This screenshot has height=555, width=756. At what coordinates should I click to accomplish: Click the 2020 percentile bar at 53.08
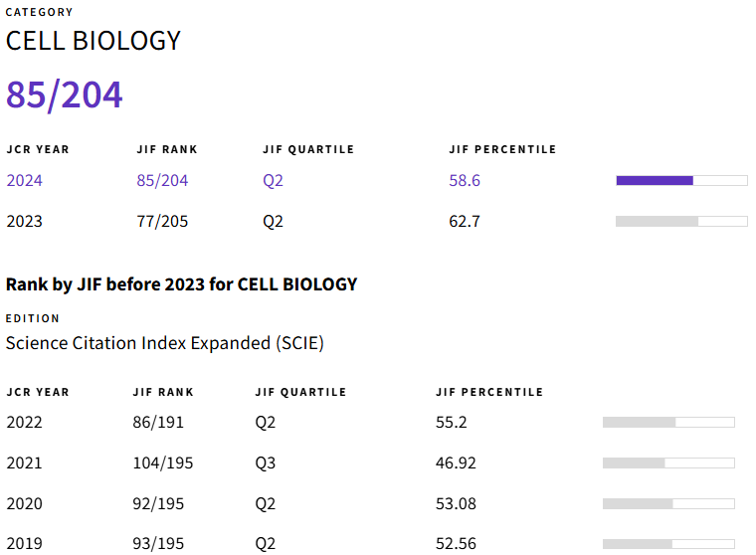point(668,503)
